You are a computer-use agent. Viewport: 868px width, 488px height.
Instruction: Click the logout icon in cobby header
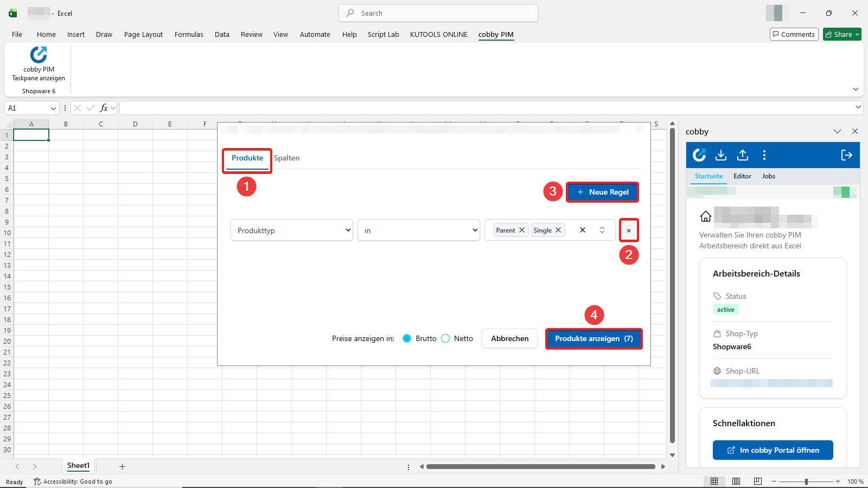click(x=846, y=155)
